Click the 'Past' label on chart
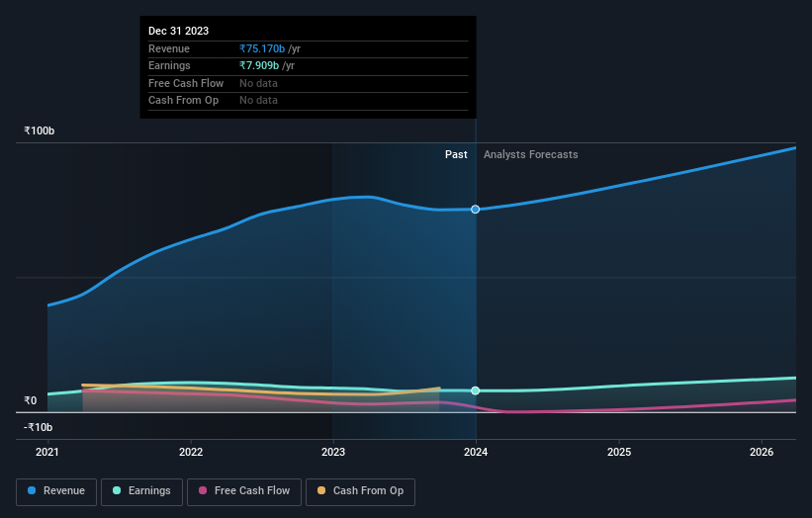 click(x=456, y=154)
